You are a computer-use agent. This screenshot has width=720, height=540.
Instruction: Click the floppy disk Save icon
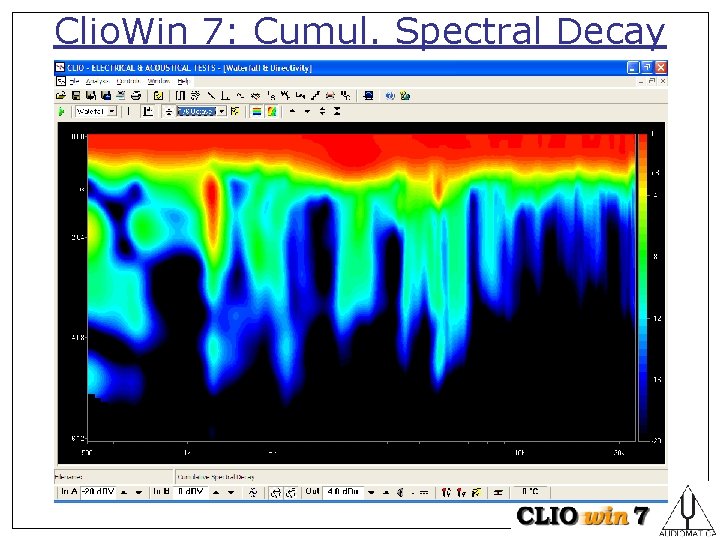point(76,96)
